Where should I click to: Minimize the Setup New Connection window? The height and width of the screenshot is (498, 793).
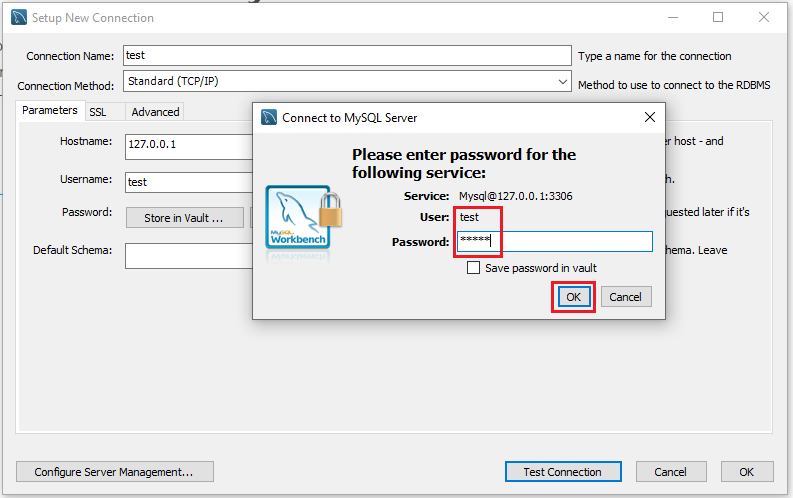[673, 17]
